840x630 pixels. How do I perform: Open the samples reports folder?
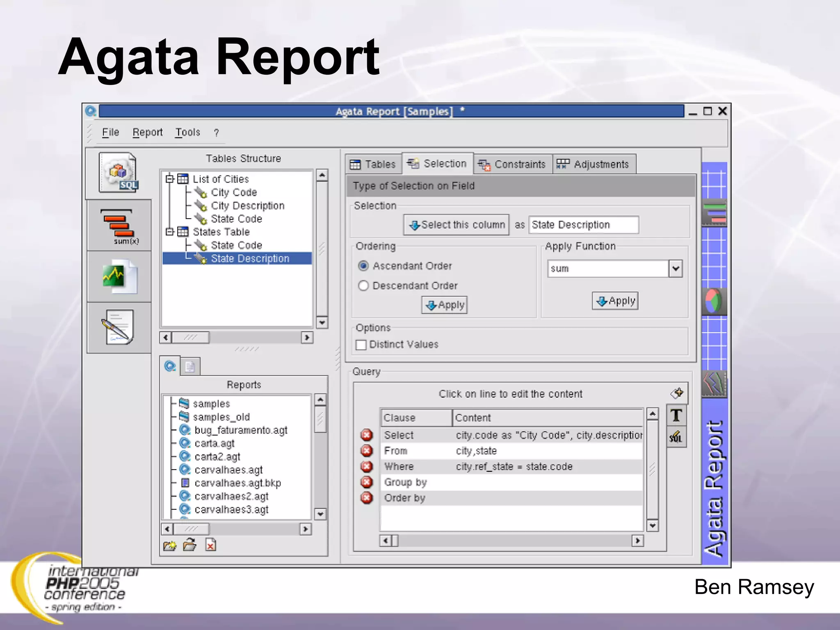[211, 404]
